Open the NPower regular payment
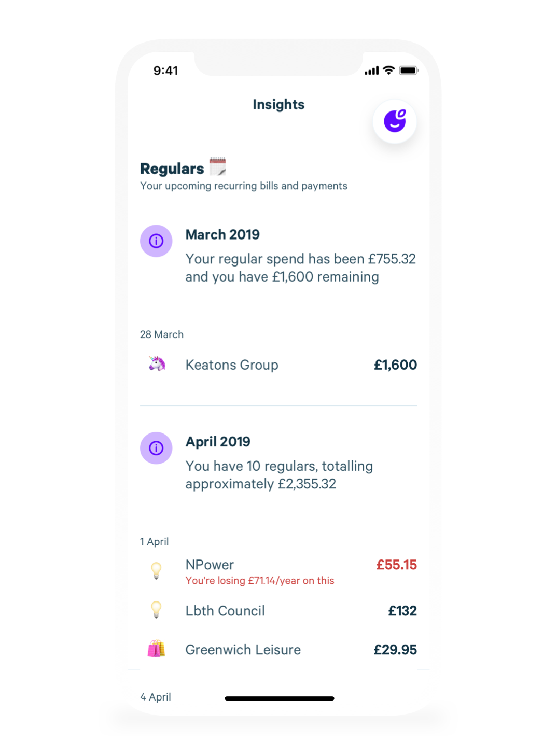The image size is (557, 756). point(278,572)
